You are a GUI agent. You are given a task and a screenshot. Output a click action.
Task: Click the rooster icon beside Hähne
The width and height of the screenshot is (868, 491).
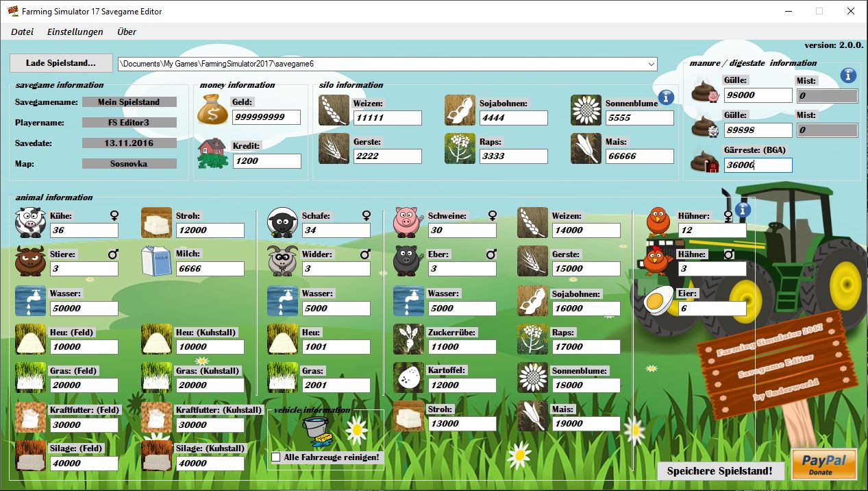(x=658, y=261)
